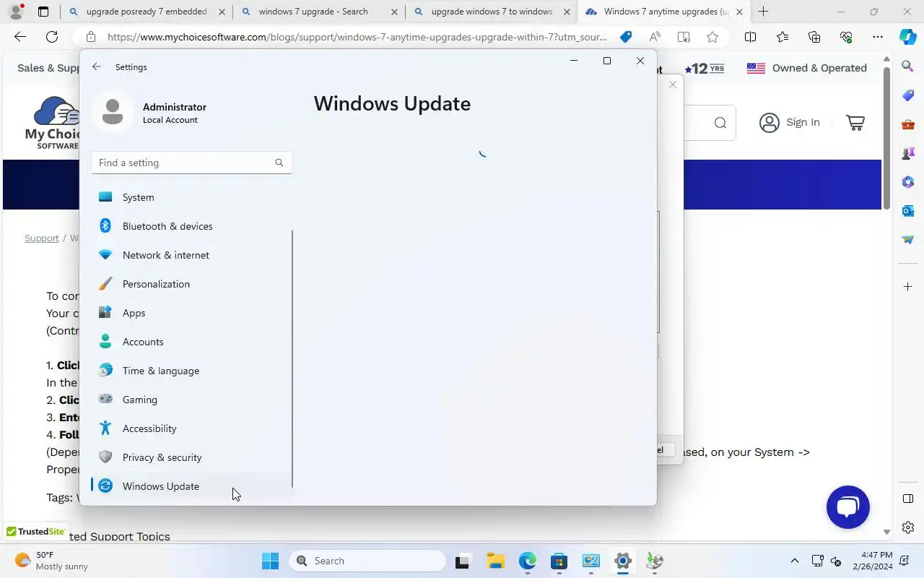Open Edge Settings and more menu

click(878, 37)
